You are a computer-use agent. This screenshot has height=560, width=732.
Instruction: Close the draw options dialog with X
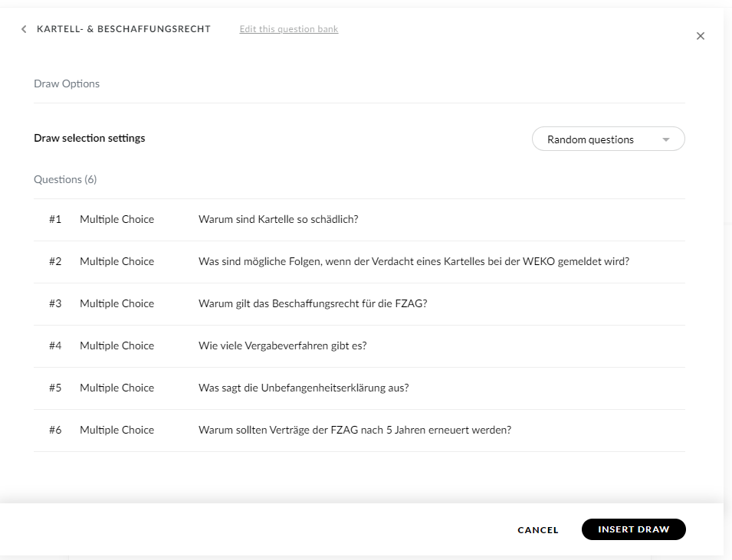[700, 36]
